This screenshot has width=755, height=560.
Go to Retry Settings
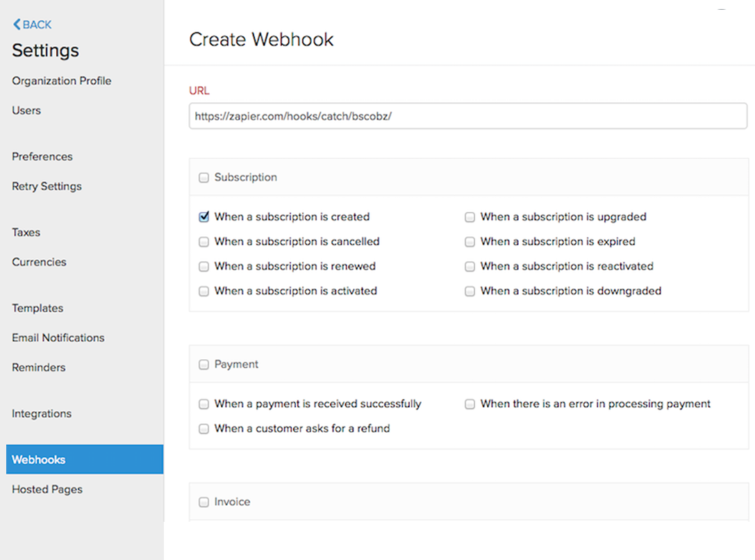click(47, 186)
